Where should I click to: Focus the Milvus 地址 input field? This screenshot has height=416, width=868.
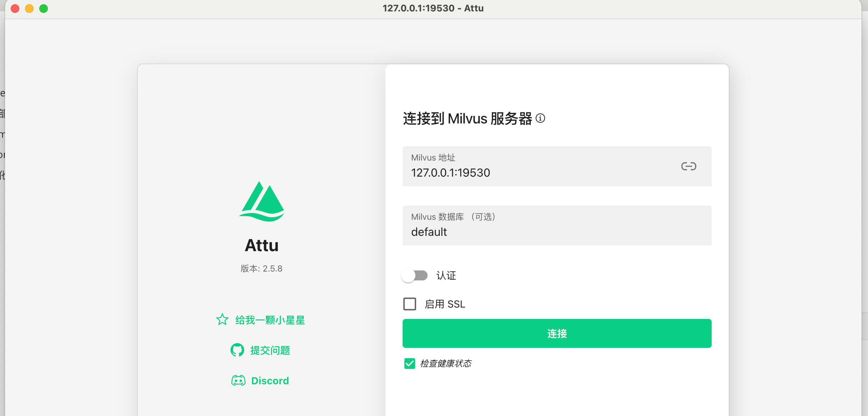[x=557, y=166]
